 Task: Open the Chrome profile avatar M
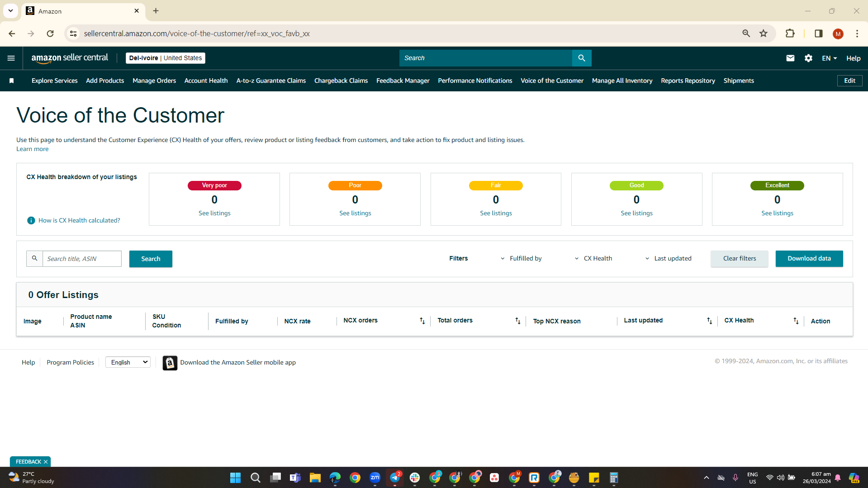point(838,33)
